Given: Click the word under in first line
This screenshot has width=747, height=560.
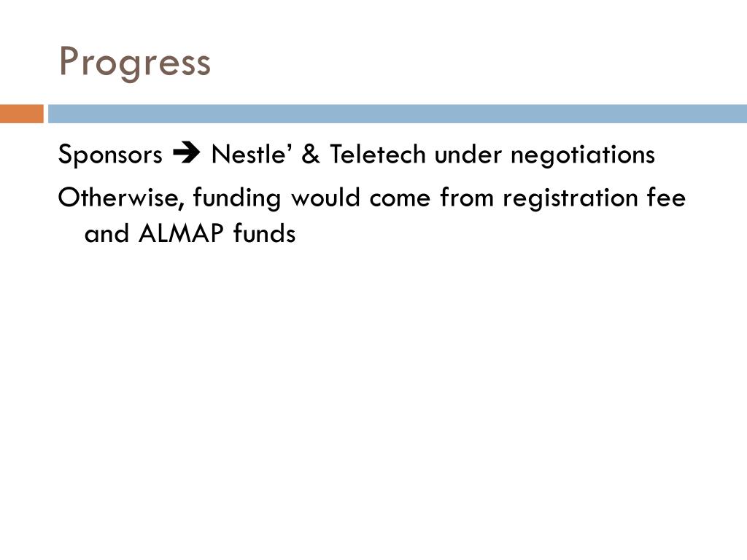Looking at the screenshot, I should [x=468, y=155].
